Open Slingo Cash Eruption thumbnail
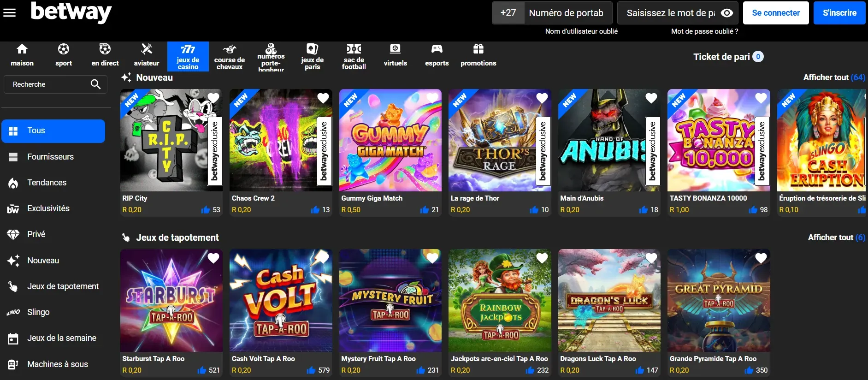The height and width of the screenshot is (380, 868). (x=821, y=140)
